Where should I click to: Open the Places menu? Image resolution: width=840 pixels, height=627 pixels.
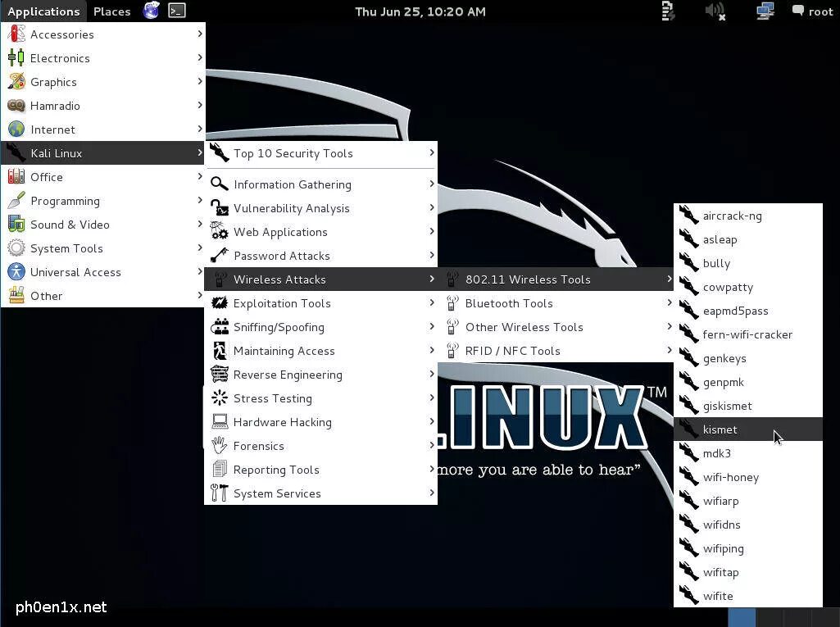coord(112,11)
